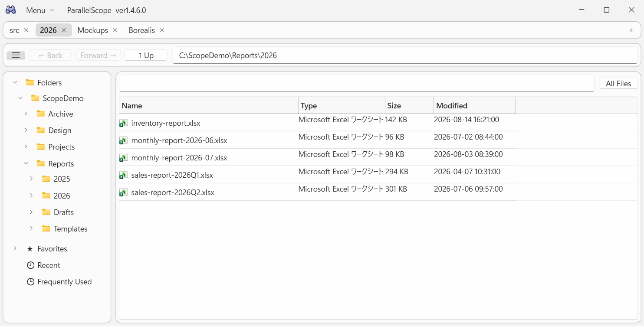Open the Menu dropdown
This screenshot has width=644, height=326.
(40, 10)
